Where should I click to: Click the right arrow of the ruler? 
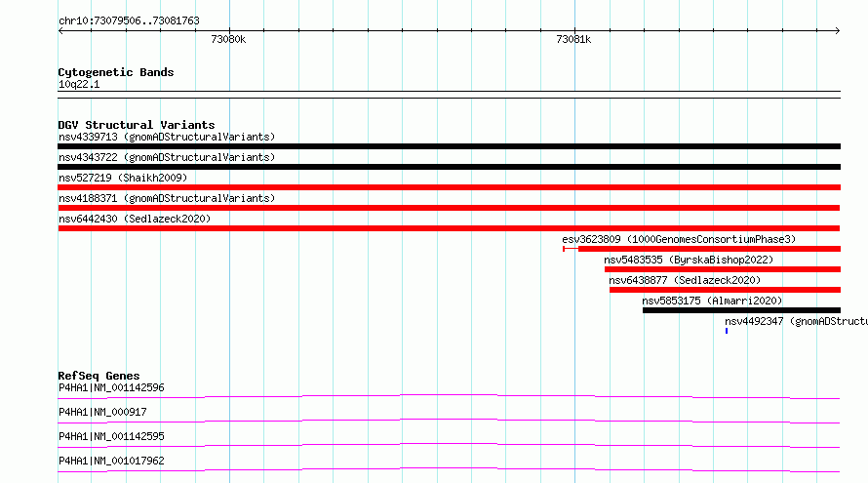click(x=837, y=31)
